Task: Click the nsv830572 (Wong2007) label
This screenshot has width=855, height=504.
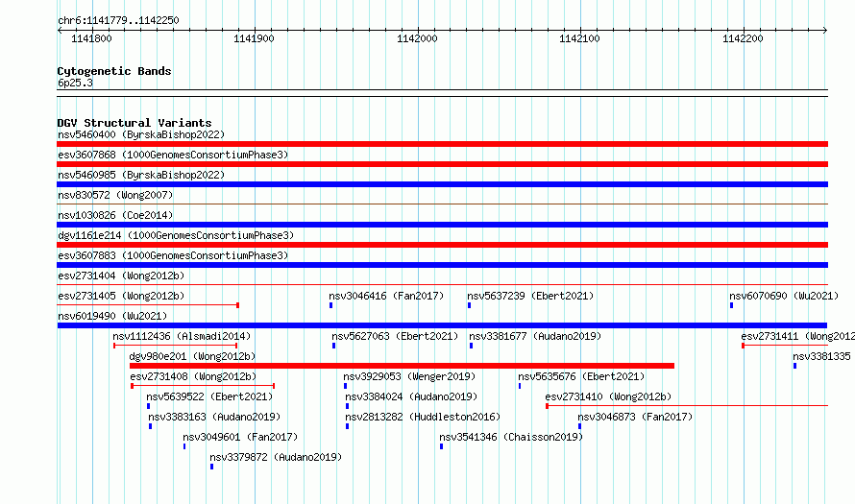Action: (115, 195)
